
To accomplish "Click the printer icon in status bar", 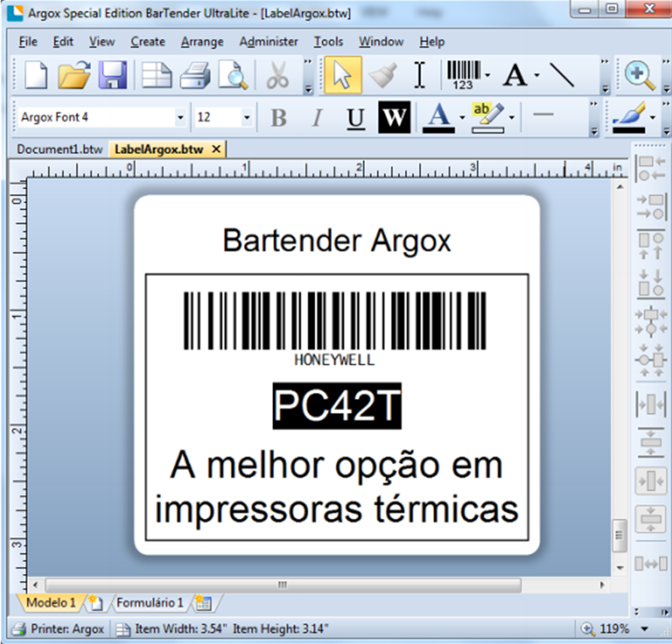I will click(x=19, y=629).
